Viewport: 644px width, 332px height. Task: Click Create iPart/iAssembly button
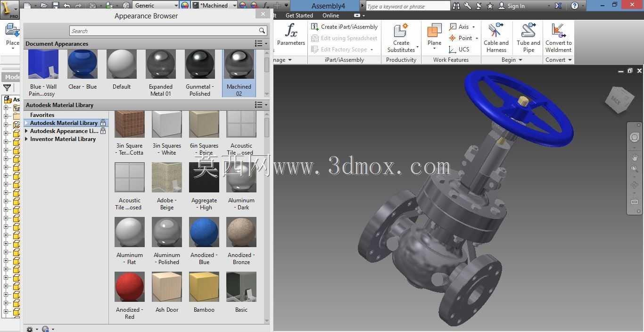click(345, 27)
